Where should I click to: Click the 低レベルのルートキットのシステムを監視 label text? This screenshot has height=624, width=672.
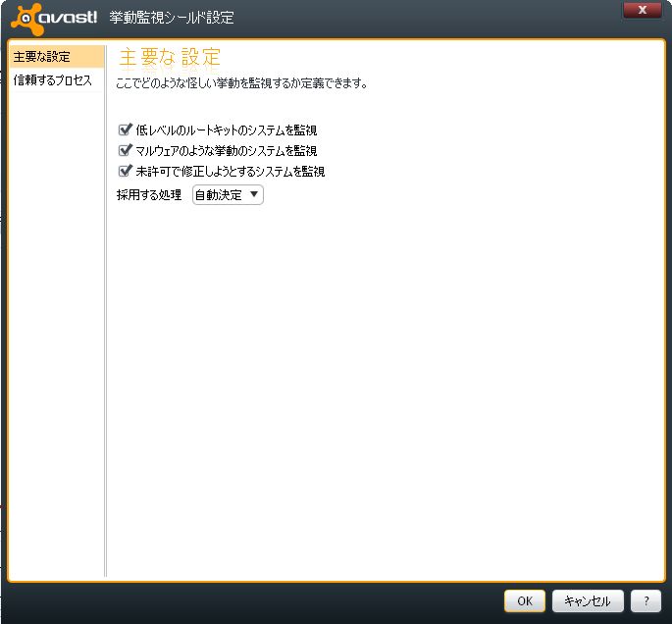pyautogui.click(x=226, y=130)
